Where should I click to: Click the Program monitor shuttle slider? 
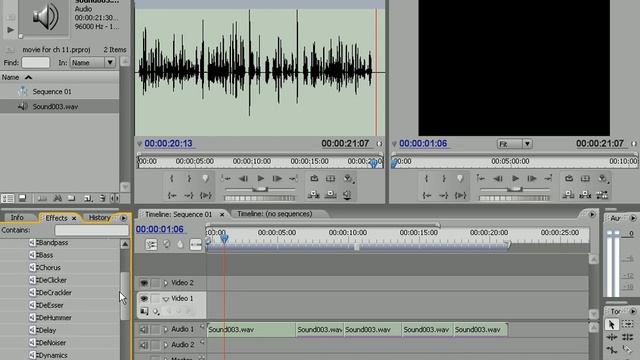(x=514, y=189)
